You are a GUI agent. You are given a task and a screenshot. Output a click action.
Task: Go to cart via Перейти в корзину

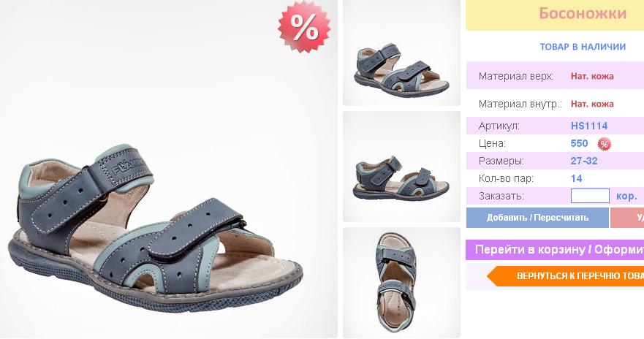tap(555, 250)
